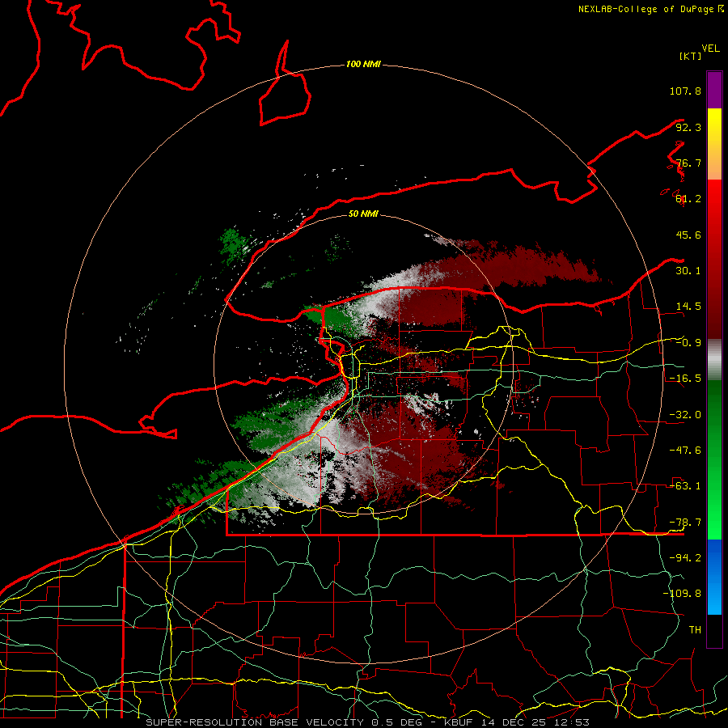The image size is (728, 728).
Task: Click the purple segment of the color bar
Action: (714, 90)
